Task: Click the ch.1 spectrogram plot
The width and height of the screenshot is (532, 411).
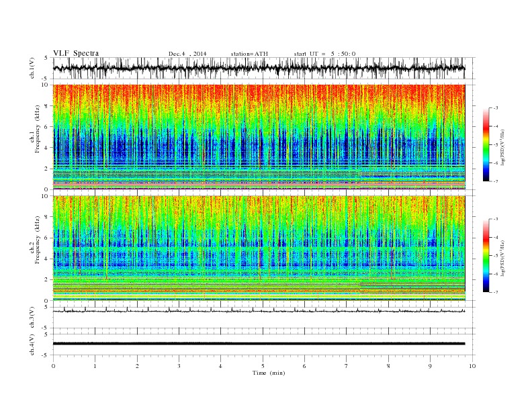Action: (259, 137)
